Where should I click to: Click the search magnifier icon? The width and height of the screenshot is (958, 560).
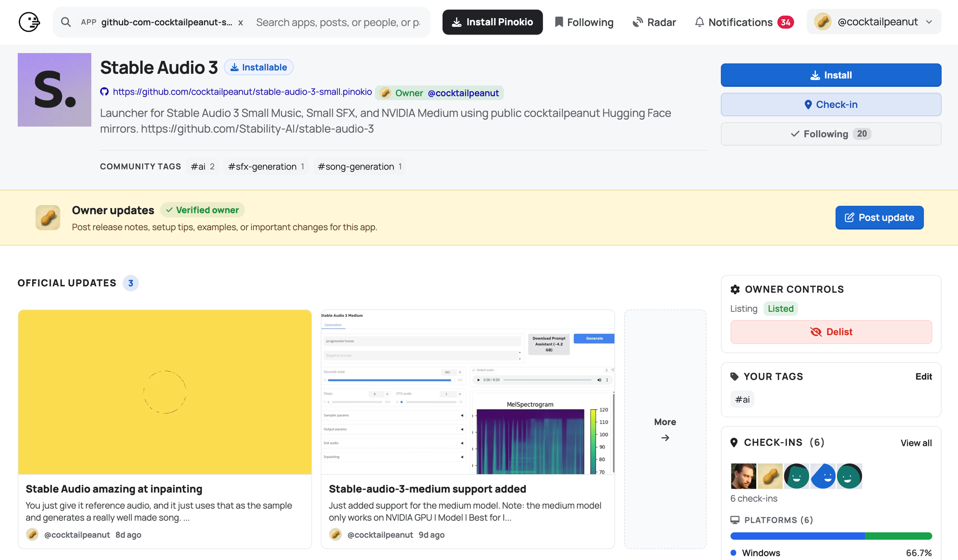[x=66, y=22]
